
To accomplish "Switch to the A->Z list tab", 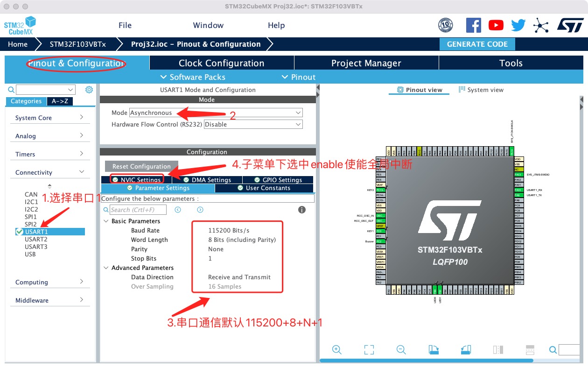I will [x=60, y=101].
